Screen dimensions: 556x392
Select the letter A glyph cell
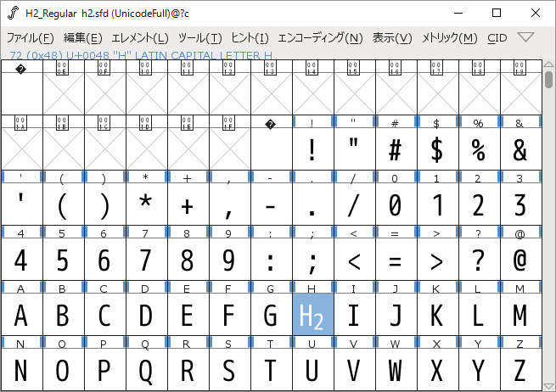tap(21, 315)
